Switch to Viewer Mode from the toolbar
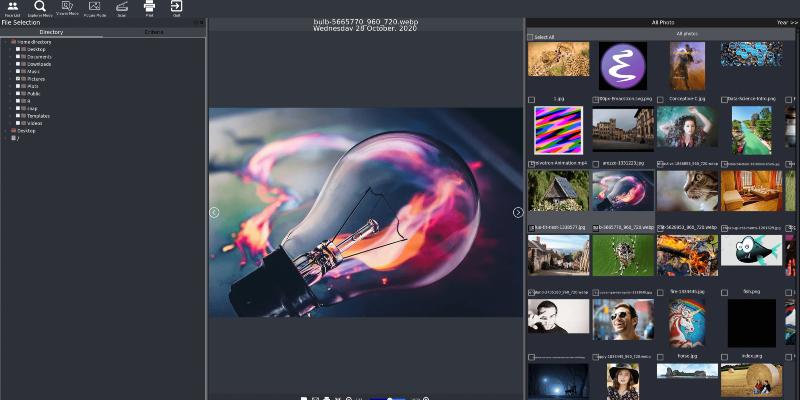 67,8
